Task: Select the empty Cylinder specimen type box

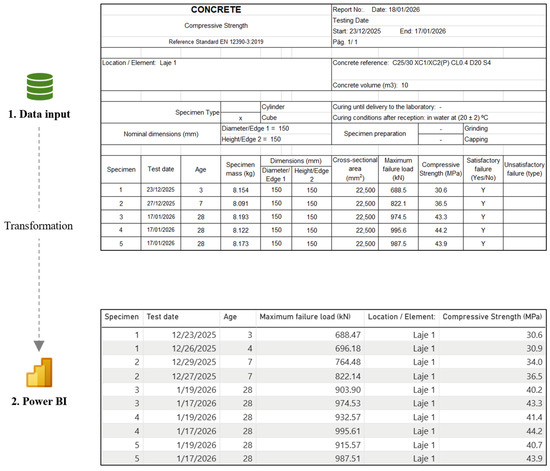Action: coord(240,107)
